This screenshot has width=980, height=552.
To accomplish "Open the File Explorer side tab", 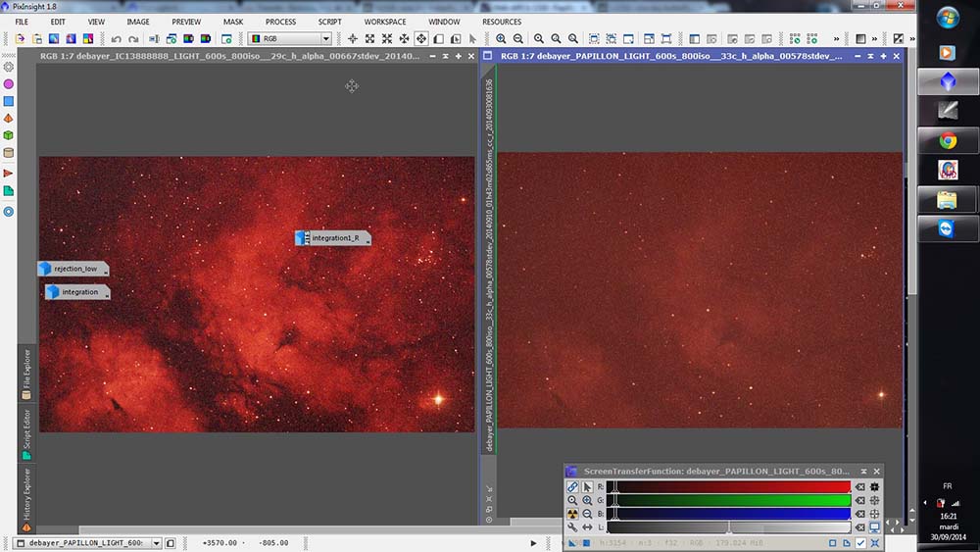I will (x=26, y=374).
